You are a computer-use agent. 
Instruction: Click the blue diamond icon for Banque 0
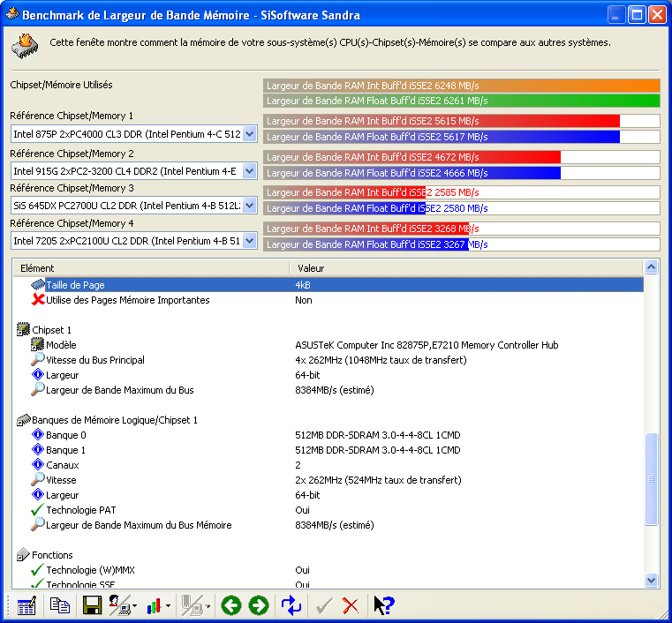click(38, 435)
